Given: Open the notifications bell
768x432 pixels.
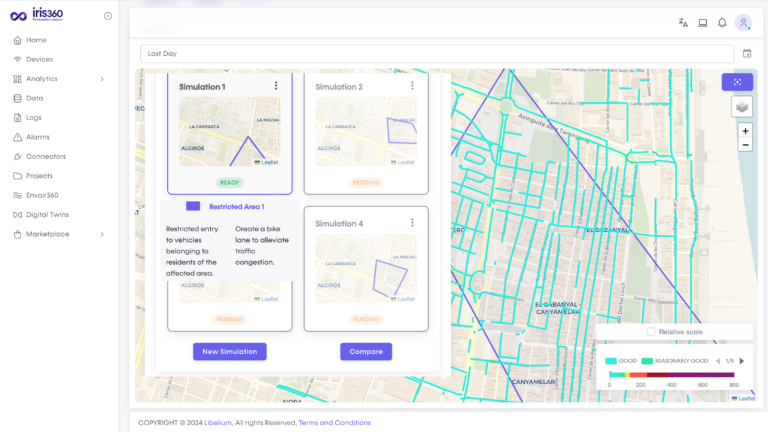Looking at the screenshot, I should coord(722,23).
